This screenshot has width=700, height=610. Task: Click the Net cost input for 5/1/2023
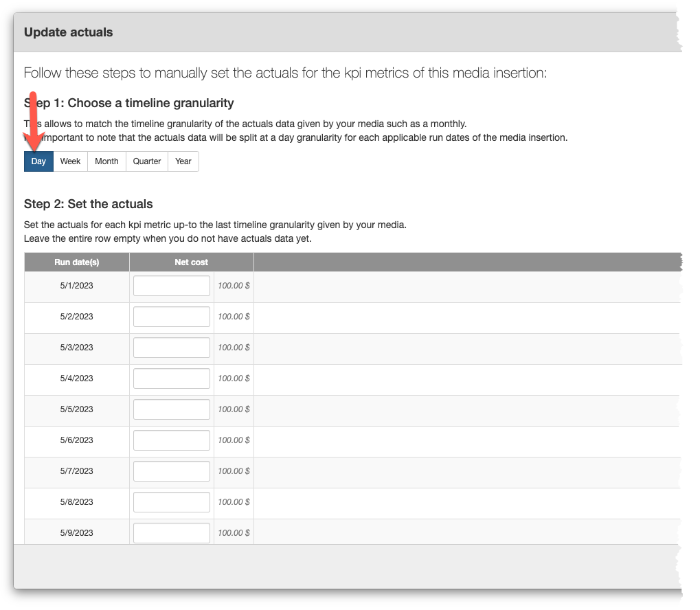171,285
